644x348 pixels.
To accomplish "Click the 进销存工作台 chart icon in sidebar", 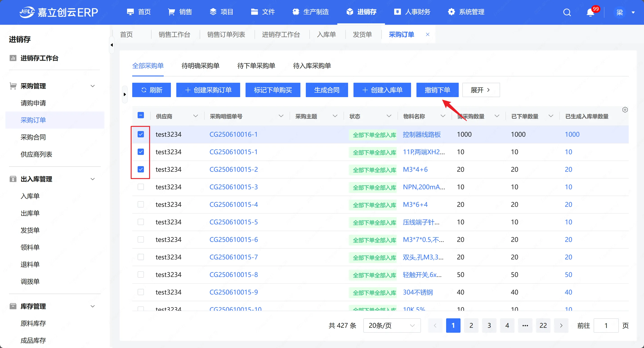I will tap(13, 58).
